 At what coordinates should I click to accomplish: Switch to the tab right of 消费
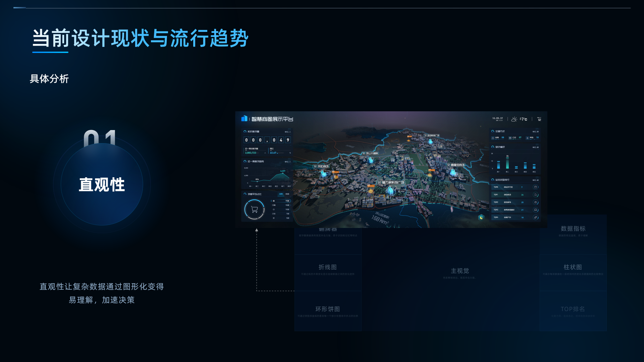click(287, 194)
